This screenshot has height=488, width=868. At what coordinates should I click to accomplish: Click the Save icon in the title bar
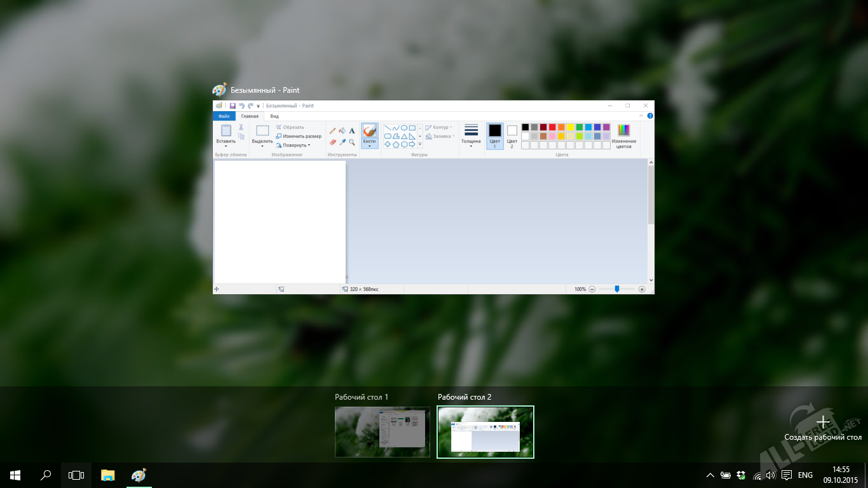233,106
